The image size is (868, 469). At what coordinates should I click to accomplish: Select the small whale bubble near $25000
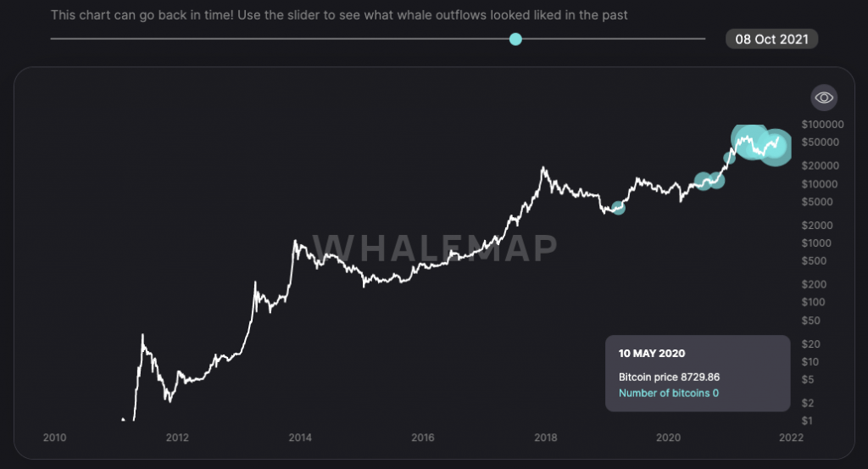[x=730, y=158]
